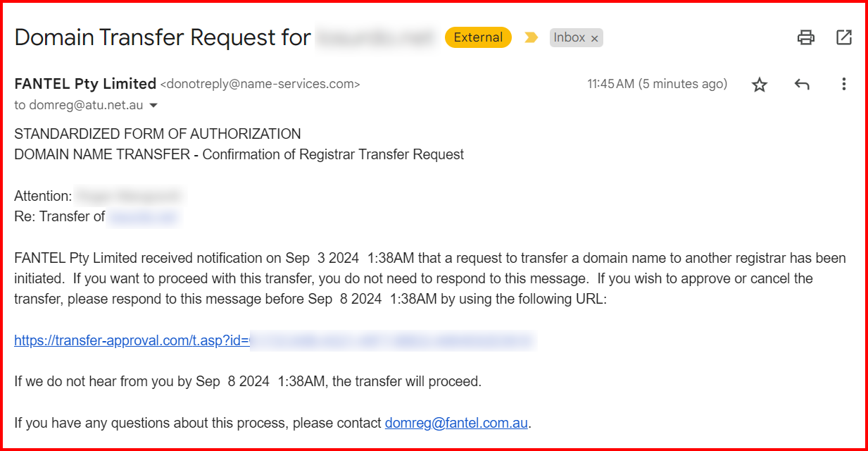
Task: Click the External yellow tag
Action: [478, 37]
